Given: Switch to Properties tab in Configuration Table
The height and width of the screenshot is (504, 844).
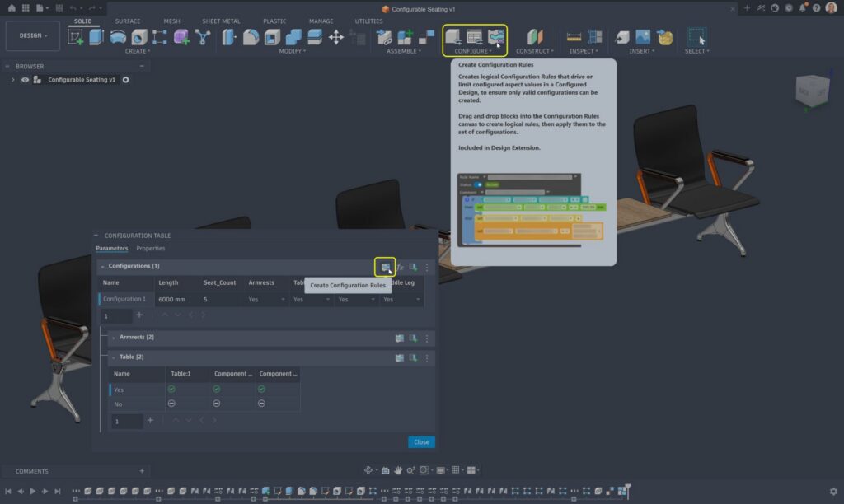Looking at the screenshot, I should 151,248.
